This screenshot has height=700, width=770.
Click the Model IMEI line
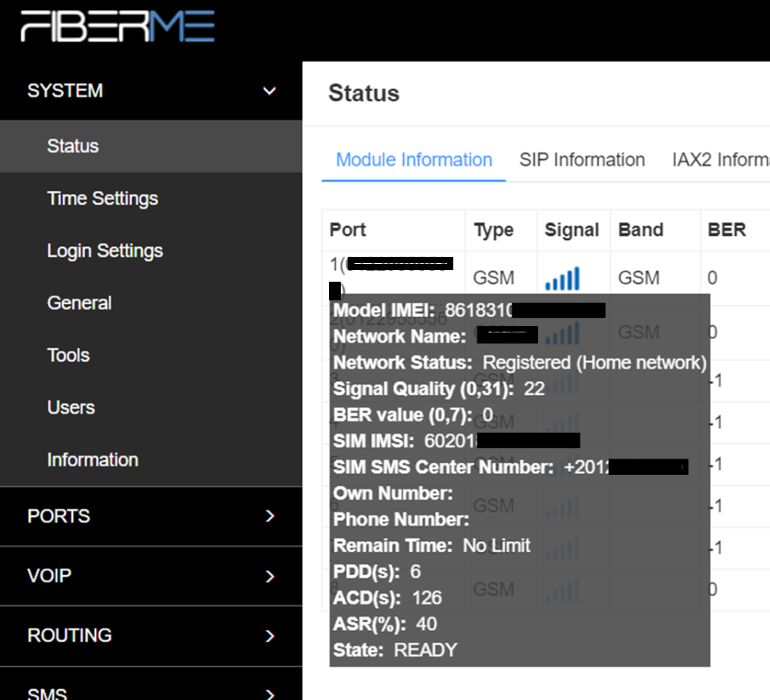[x=469, y=310]
